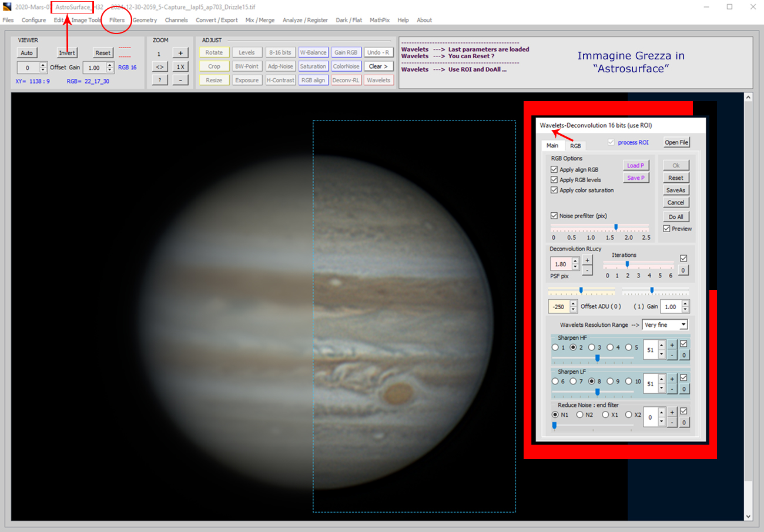Increase PSF pix value with up arrow

tap(575, 261)
